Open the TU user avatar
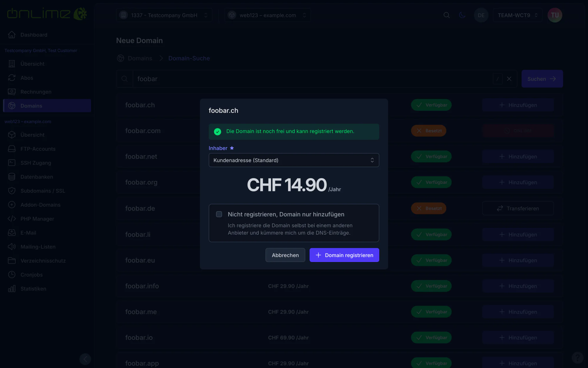Viewport: 588px width, 368px height. tap(555, 15)
